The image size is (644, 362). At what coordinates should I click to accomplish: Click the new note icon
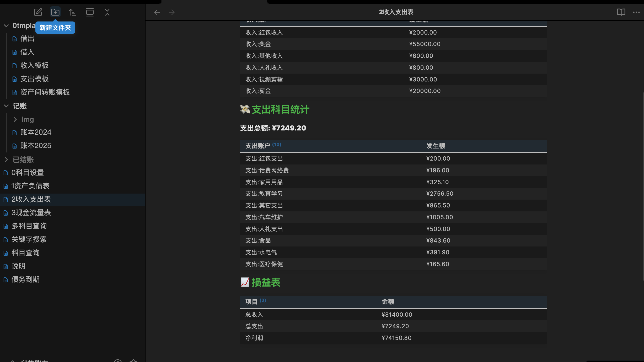pyautogui.click(x=38, y=12)
